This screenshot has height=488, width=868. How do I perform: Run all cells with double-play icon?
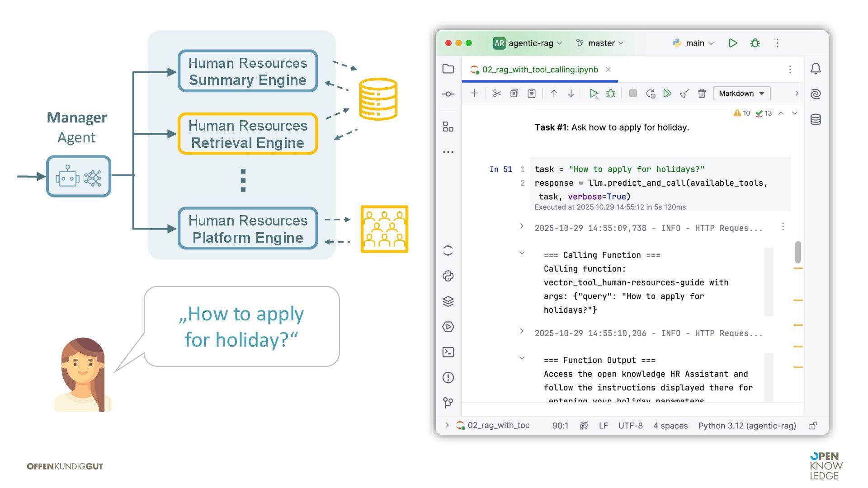click(x=667, y=94)
